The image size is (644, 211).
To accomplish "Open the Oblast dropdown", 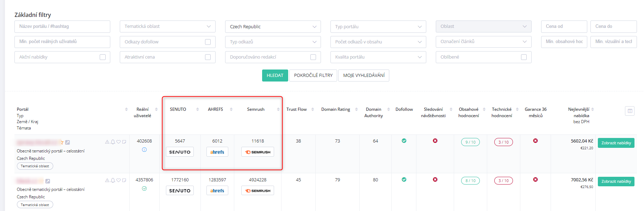I will (x=484, y=26).
